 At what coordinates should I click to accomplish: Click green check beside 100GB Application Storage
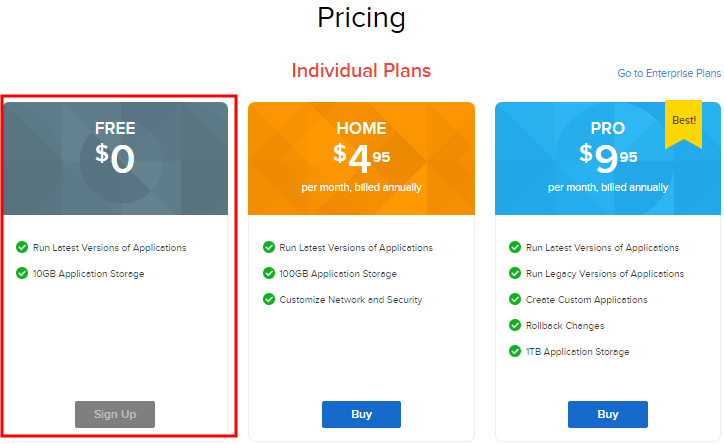(269, 273)
